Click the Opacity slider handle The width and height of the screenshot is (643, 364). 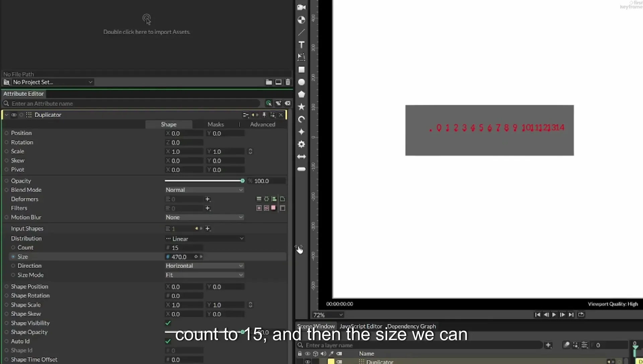point(242,181)
